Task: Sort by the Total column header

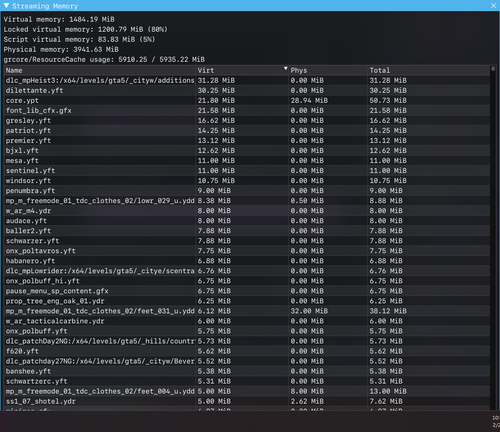Action: [429, 70]
